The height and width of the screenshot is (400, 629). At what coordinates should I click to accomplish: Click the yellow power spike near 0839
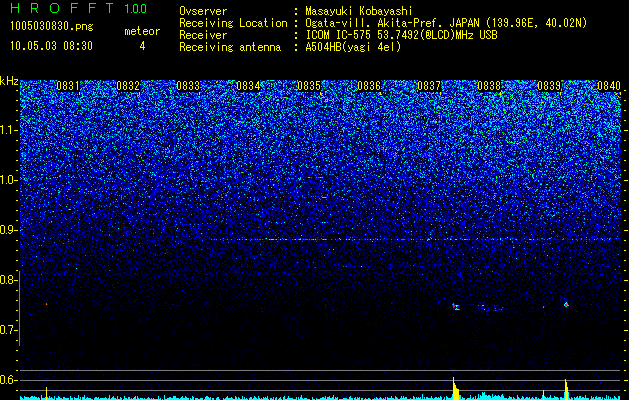point(566,389)
